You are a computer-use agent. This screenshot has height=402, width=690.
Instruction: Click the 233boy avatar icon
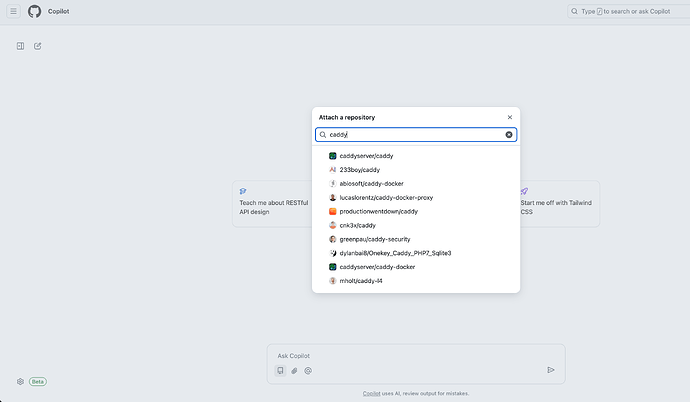pyautogui.click(x=333, y=170)
